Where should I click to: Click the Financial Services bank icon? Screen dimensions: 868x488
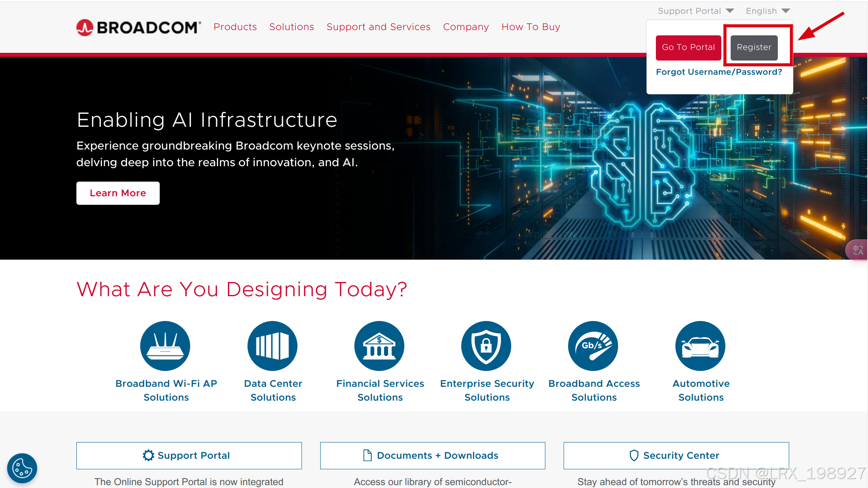tap(379, 346)
